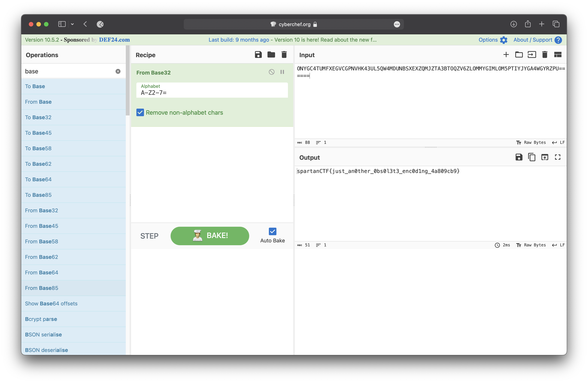Click the add input plus icon

[x=506, y=55]
